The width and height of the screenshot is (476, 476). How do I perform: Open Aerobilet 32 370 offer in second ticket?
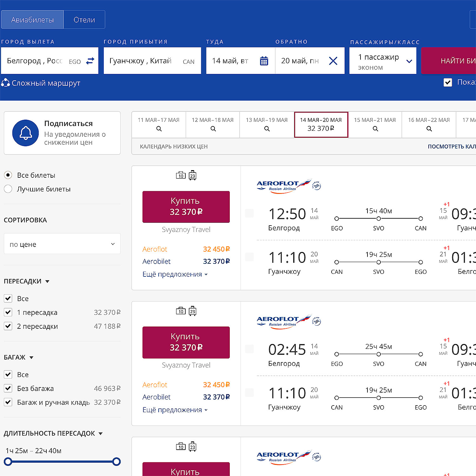pos(186,397)
